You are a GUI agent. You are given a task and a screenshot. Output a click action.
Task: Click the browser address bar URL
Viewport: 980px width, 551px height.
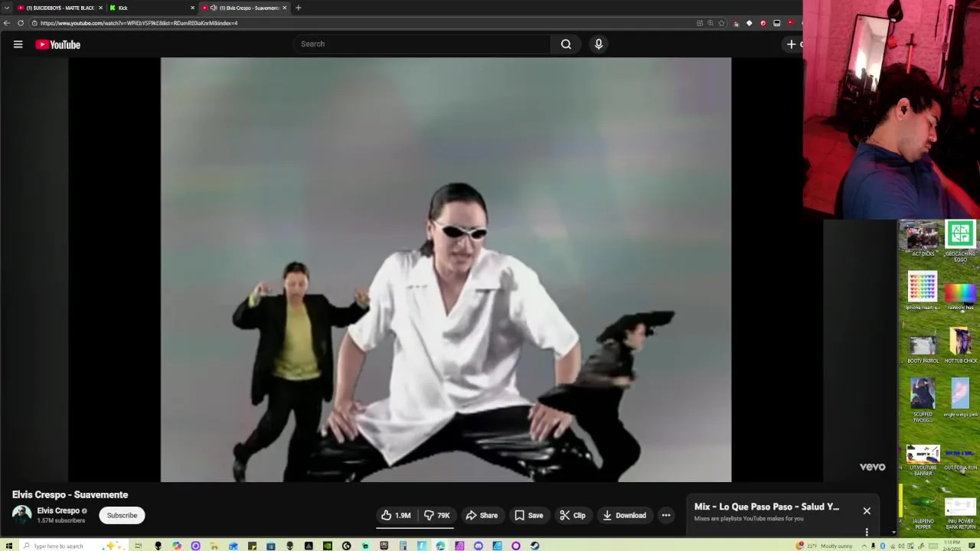[139, 23]
